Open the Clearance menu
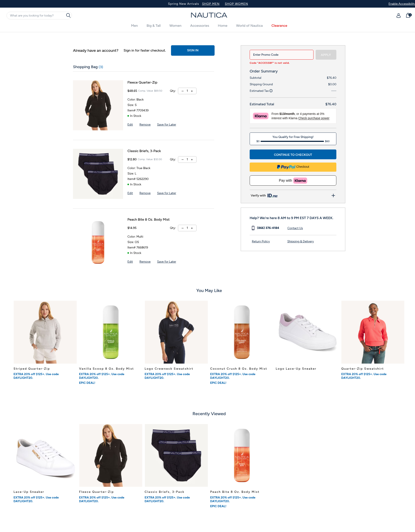 [x=279, y=26]
